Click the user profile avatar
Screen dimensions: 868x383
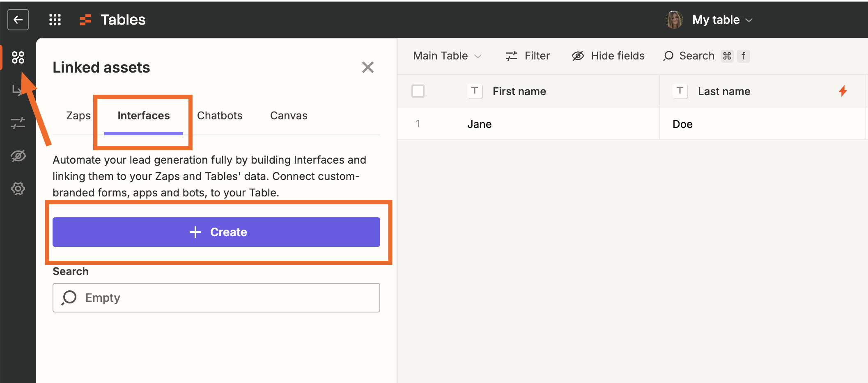click(x=674, y=20)
